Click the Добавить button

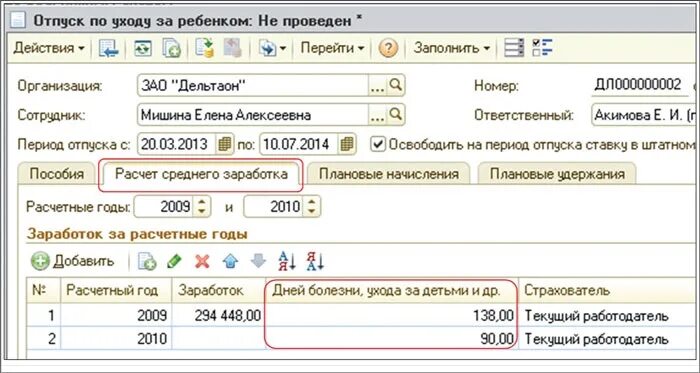[x=73, y=261]
